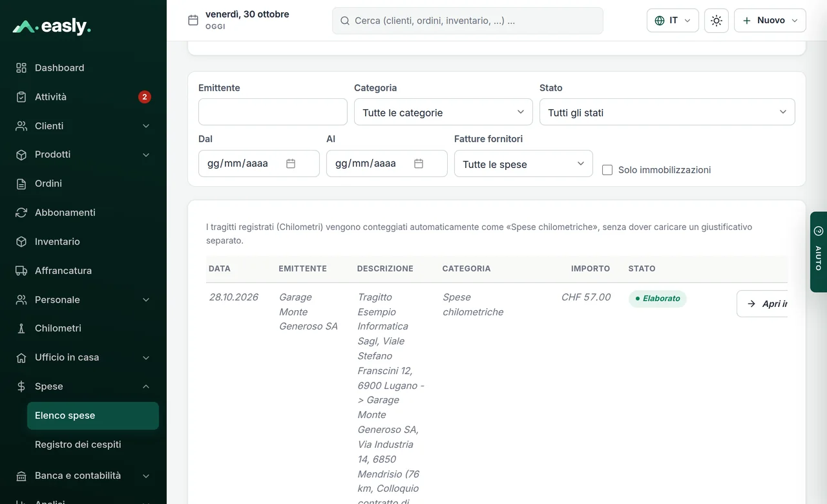Screen dimensions: 827x504
Task: Open the Categoria dropdown Tutte le categorie
Action: (443, 112)
